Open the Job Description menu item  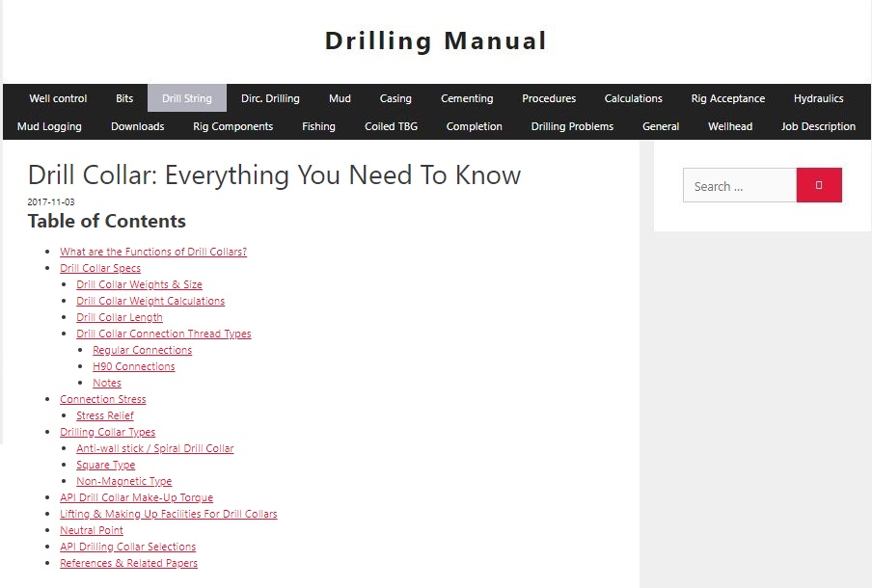818,126
